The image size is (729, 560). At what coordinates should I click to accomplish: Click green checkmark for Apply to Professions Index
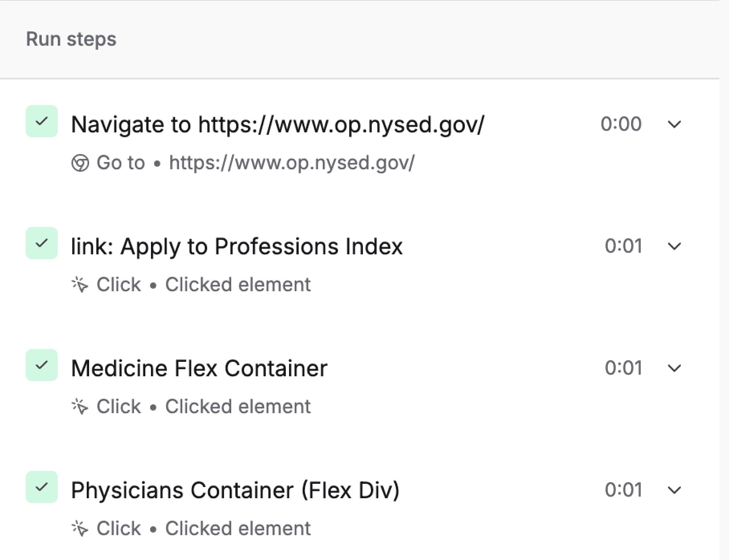click(x=42, y=243)
